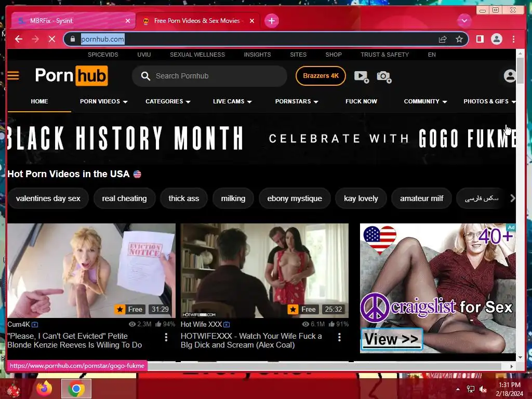Open the Chrome side panel icon
Screen dimensions: 532x399
(x=480, y=39)
